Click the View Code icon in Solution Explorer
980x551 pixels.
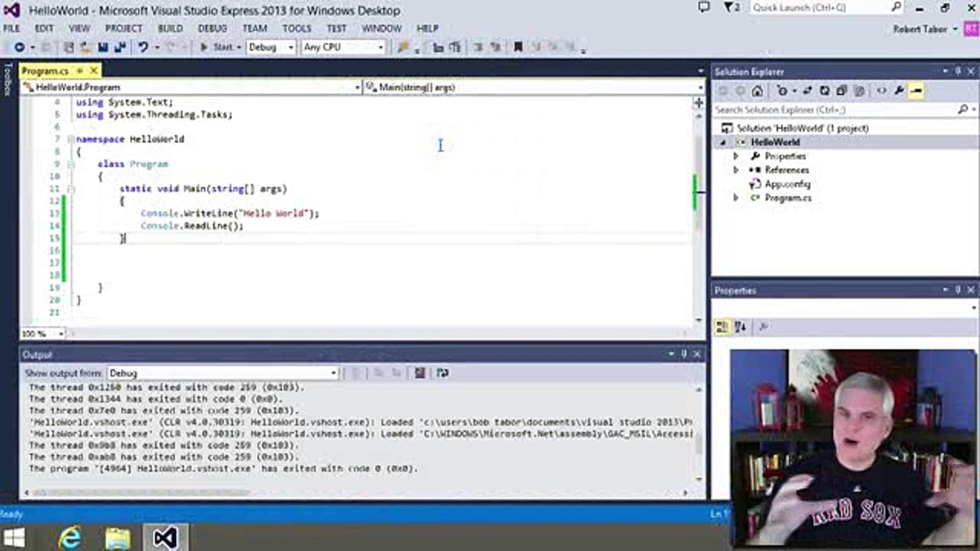click(881, 91)
